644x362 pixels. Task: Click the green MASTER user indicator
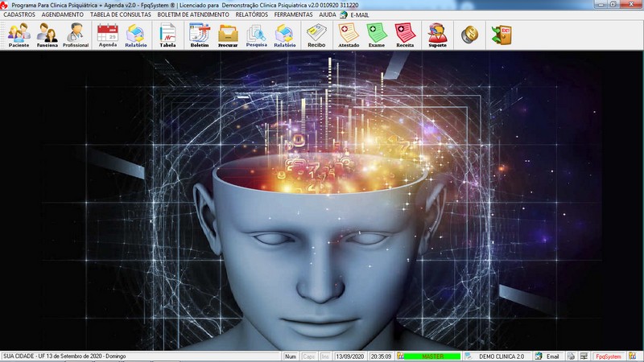pos(432,356)
